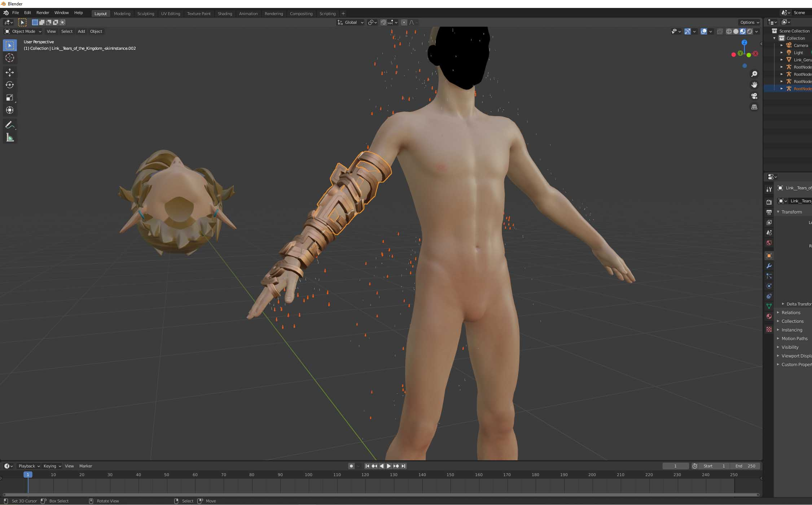The image size is (812, 505).
Task: Activate the Select Box tool
Action: coord(10,45)
